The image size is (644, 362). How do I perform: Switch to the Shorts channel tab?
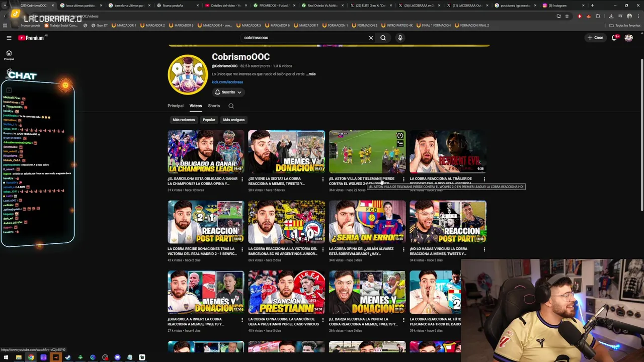coord(214,106)
